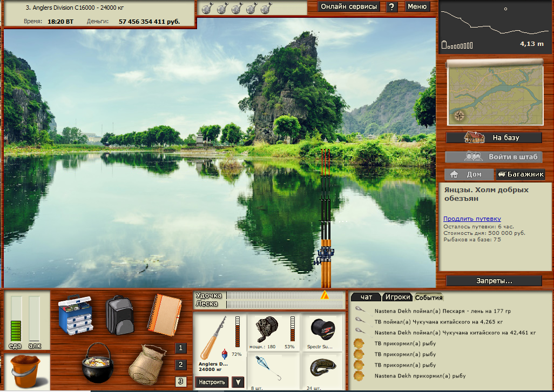Viewport: 554px width, 392px height.
Task: Switch to the События tab
Action: click(x=429, y=298)
